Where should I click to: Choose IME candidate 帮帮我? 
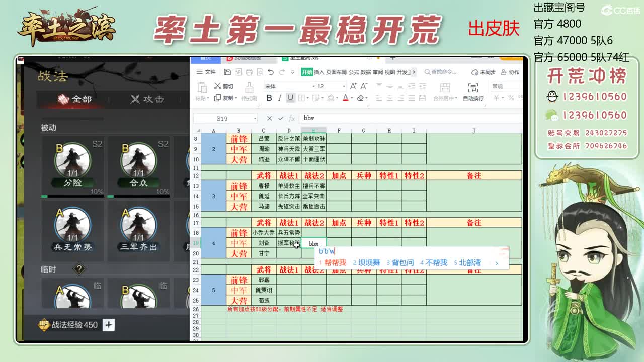[x=333, y=263]
